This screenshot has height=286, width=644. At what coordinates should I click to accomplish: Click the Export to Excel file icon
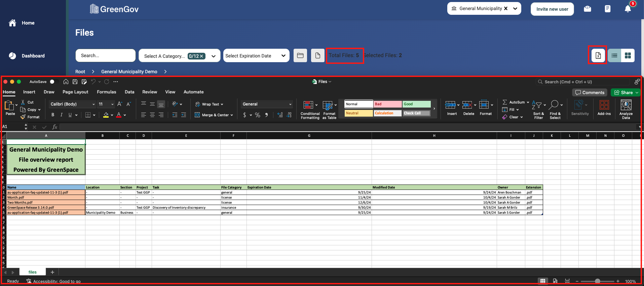click(598, 55)
